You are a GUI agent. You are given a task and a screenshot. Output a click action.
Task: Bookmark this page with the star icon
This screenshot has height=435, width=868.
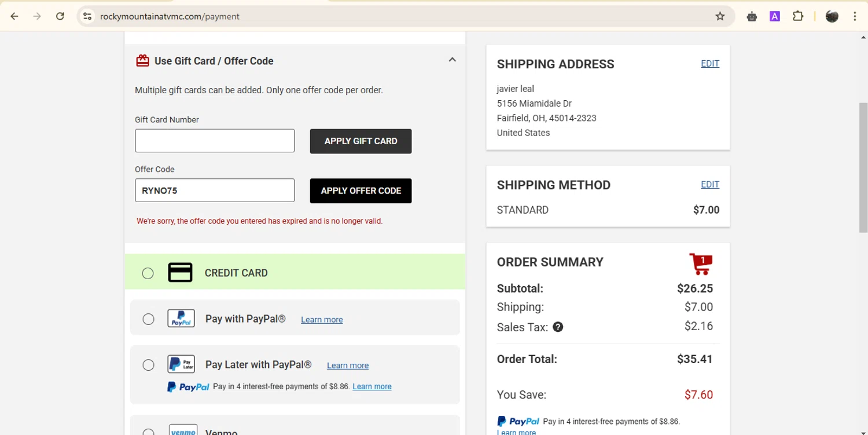coord(720,16)
